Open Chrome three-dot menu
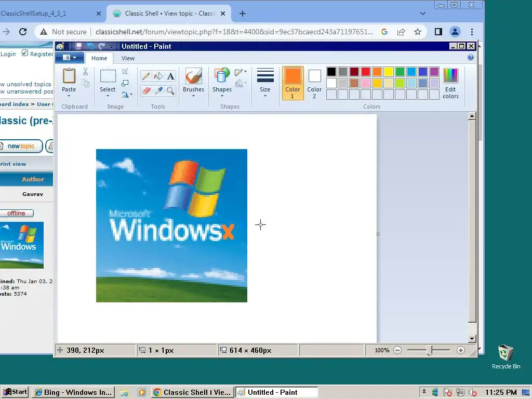The image size is (532, 399). click(x=472, y=32)
